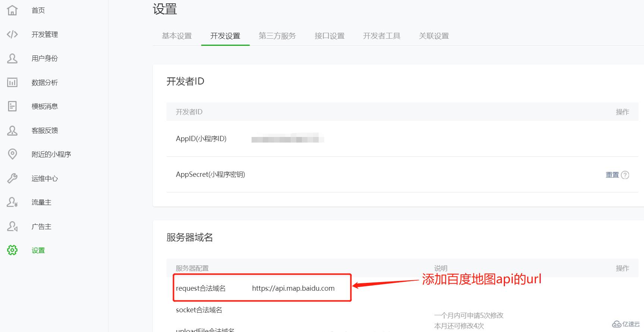Click the AppSecret(小程序密钥) label

(211, 175)
